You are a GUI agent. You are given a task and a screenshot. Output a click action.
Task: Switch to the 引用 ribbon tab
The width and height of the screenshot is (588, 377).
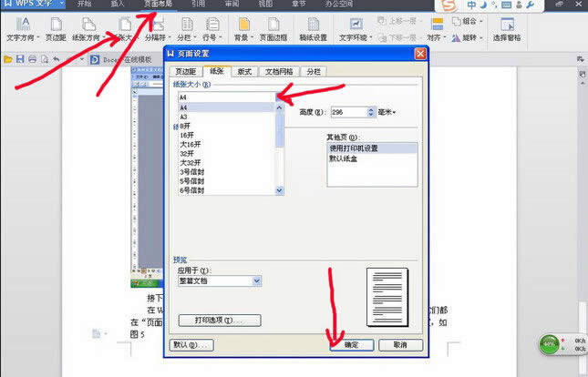click(x=198, y=5)
